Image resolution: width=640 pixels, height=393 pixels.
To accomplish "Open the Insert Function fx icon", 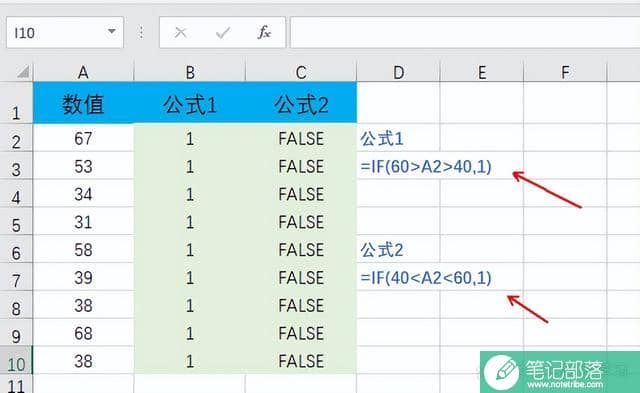I will (264, 32).
